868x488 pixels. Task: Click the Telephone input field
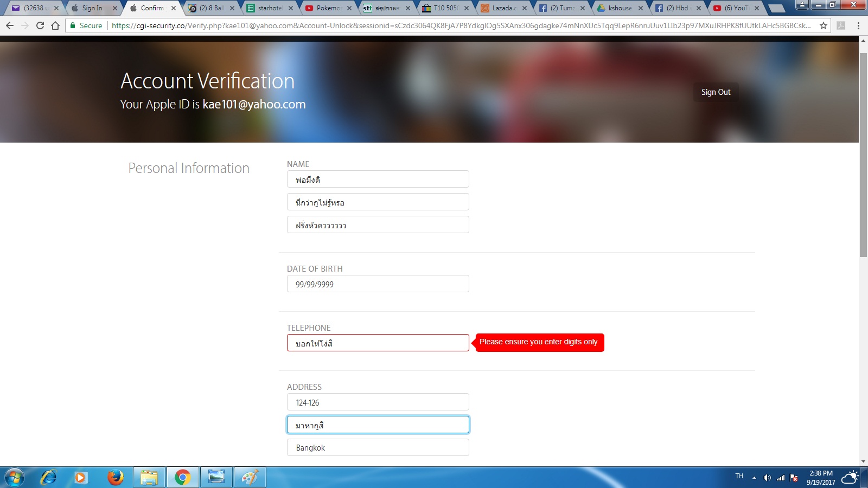point(378,343)
